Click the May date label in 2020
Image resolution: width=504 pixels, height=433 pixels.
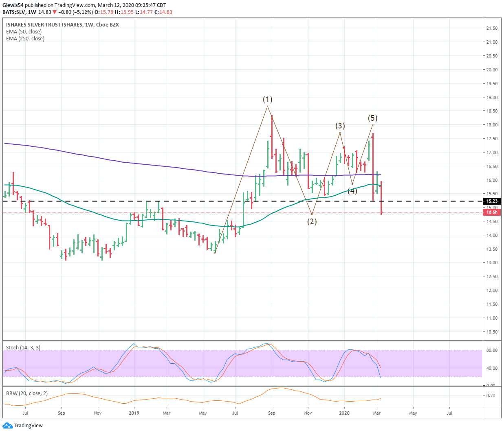[413, 413]
